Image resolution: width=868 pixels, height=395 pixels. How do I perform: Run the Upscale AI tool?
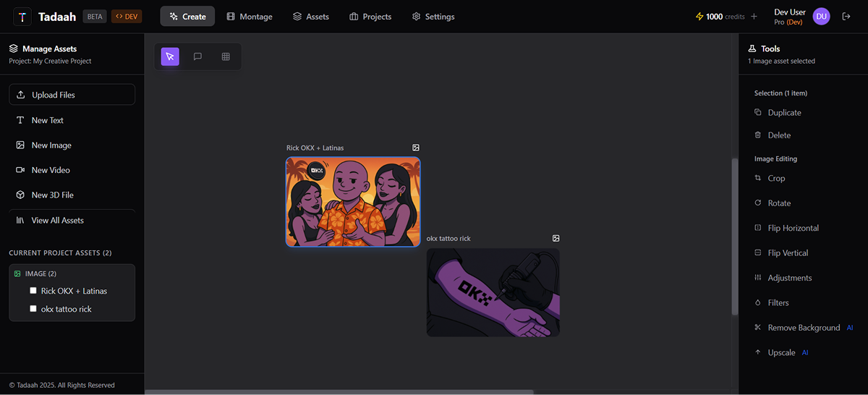pos(781,352)
